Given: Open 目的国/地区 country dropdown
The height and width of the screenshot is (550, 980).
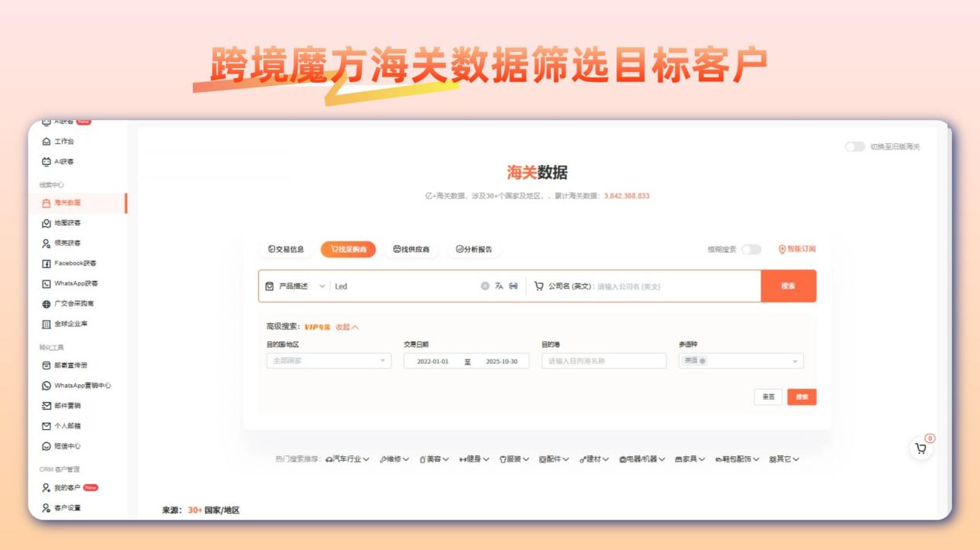Looking at the screenshot, I should tap(329, 360).
